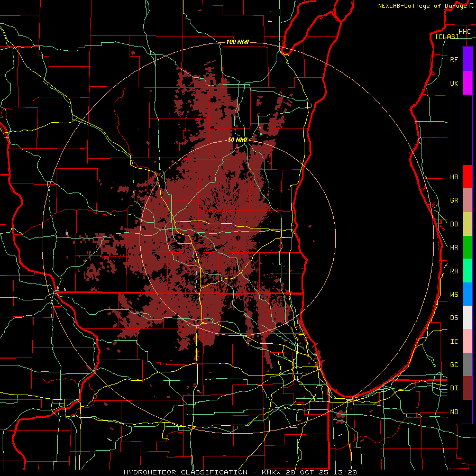Click the "RF" legend label
This screenshot has width=476, height=476.
coord(454,59)
